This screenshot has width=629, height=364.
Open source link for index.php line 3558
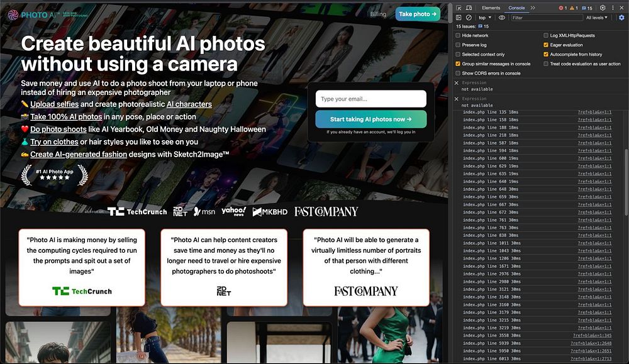point(592,336)
